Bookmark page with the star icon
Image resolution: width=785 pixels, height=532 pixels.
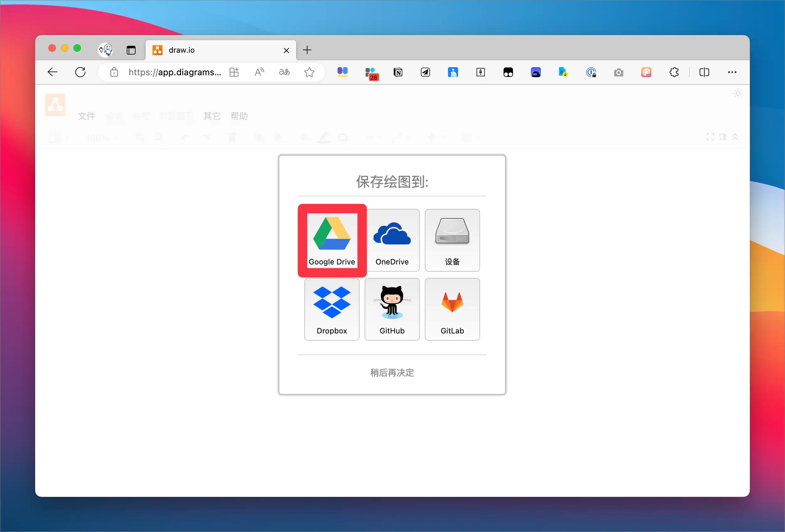309,72
